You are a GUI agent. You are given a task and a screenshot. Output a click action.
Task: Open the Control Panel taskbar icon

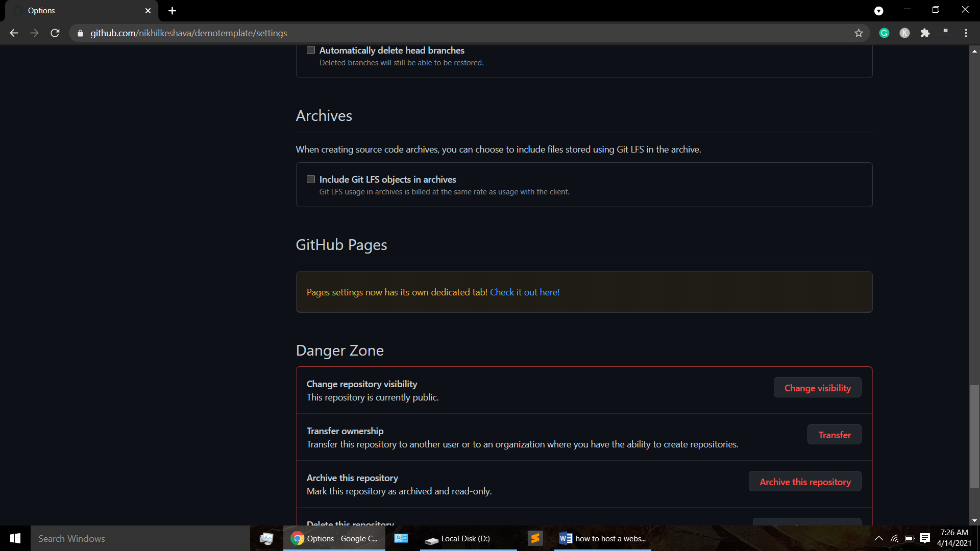tap(401, 538)
